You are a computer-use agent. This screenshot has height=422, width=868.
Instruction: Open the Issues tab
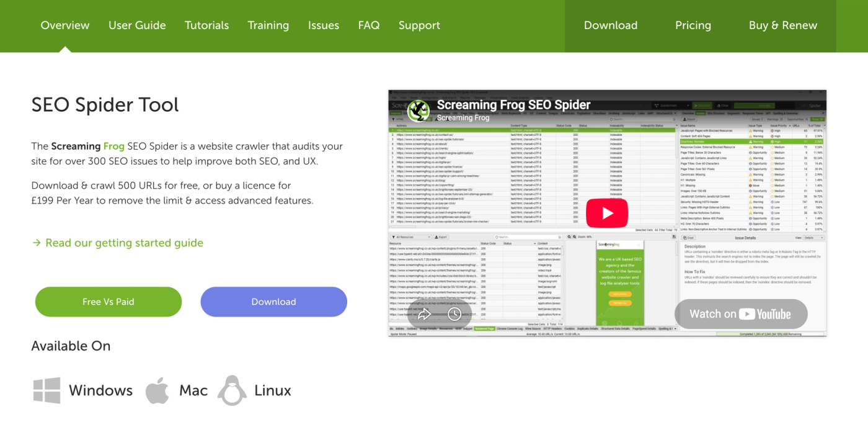point(324,25)
